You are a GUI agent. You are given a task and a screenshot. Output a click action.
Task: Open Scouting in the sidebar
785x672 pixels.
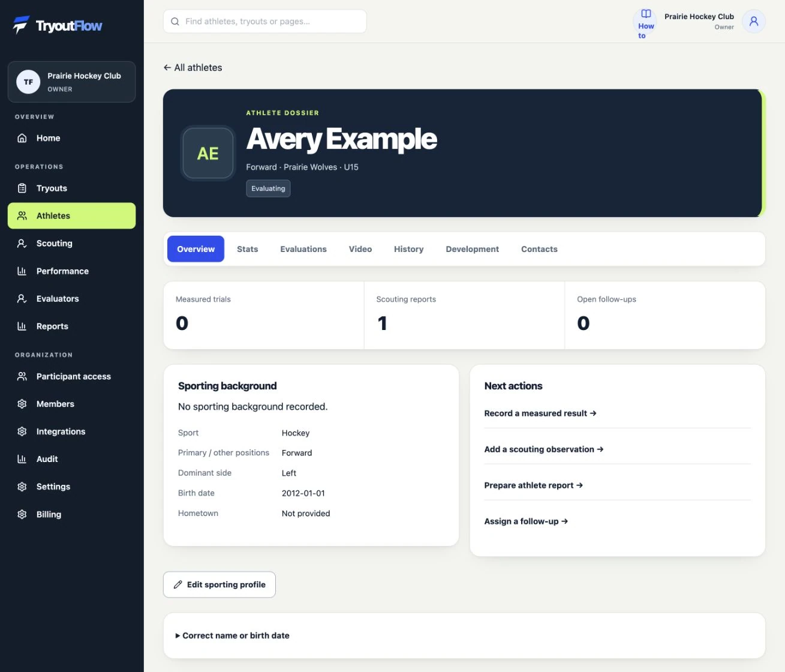[71, 244]
